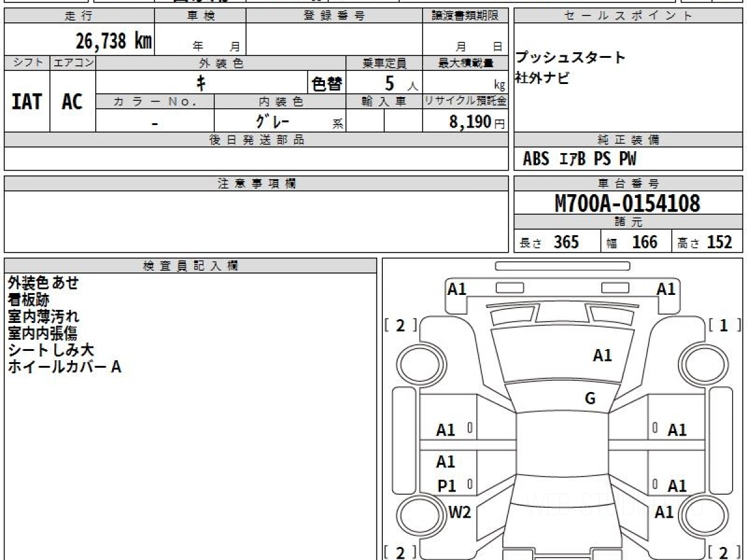Click the 純正装備 header
747x560 pixels.
tap(629, 140)
